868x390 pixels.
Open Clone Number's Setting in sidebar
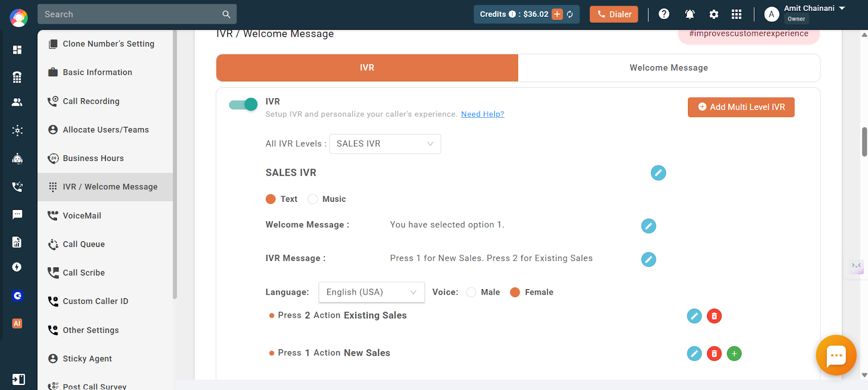coord(105,44)
